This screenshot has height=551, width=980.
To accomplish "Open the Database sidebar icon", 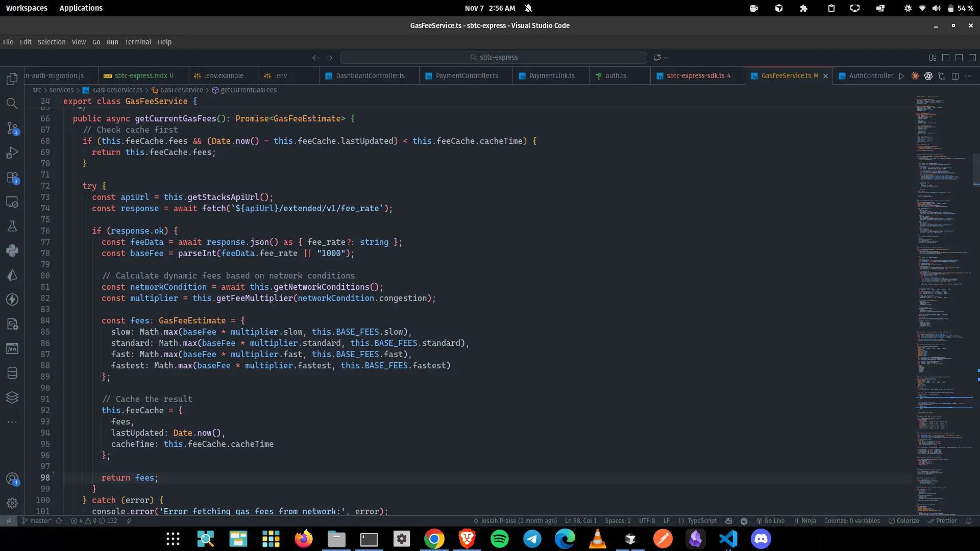I will tap(12, 373).
